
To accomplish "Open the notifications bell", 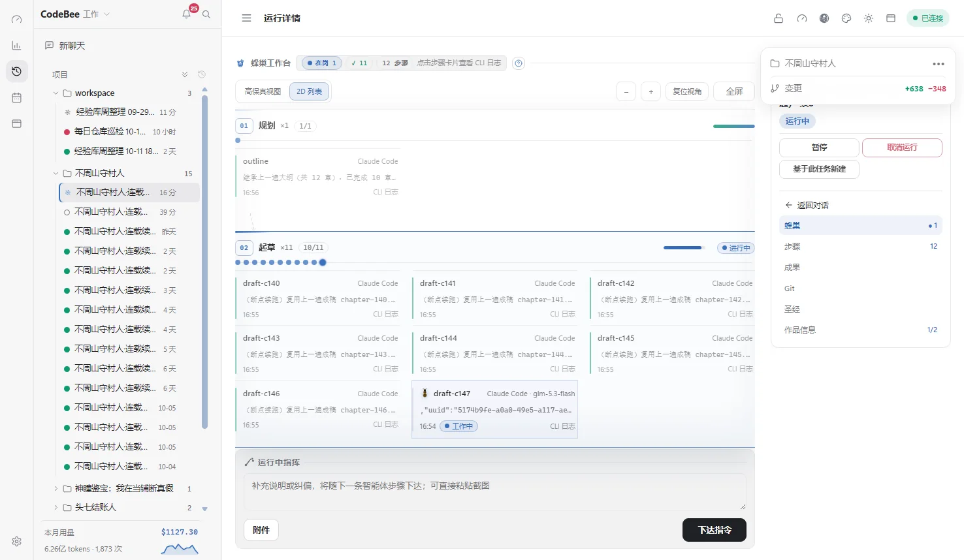I will click(x=187, y=14).
